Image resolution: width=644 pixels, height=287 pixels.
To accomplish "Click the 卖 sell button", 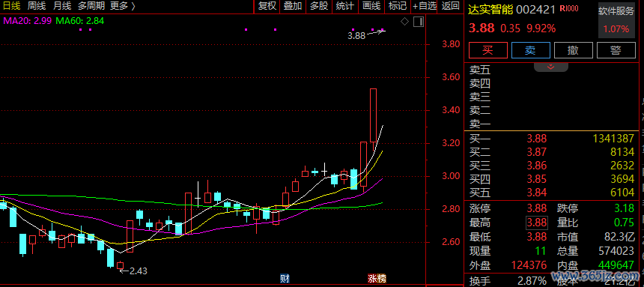I will (x=531, y=50).
